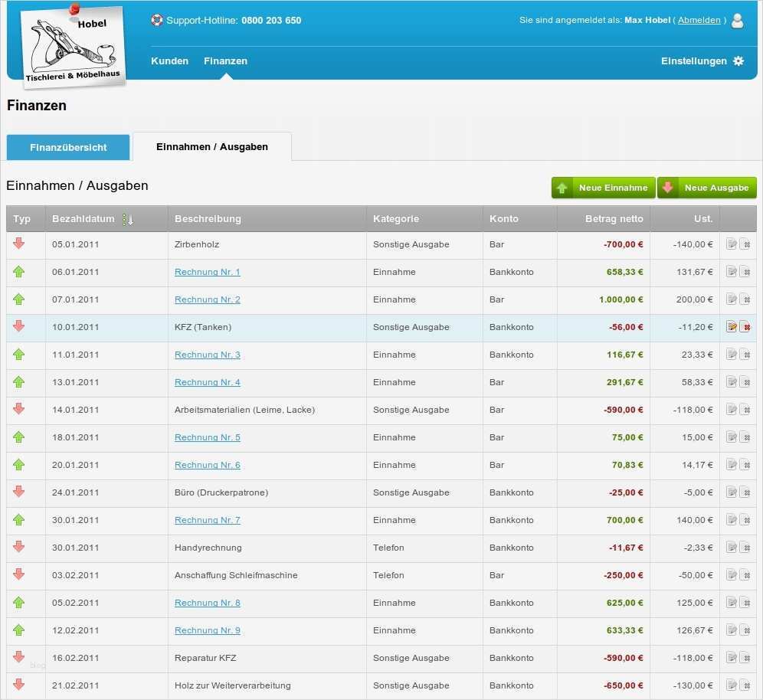Toggle the red arrow on the Anschaffung Schleifmaschine row
The image size is (763, 700).
18,575
